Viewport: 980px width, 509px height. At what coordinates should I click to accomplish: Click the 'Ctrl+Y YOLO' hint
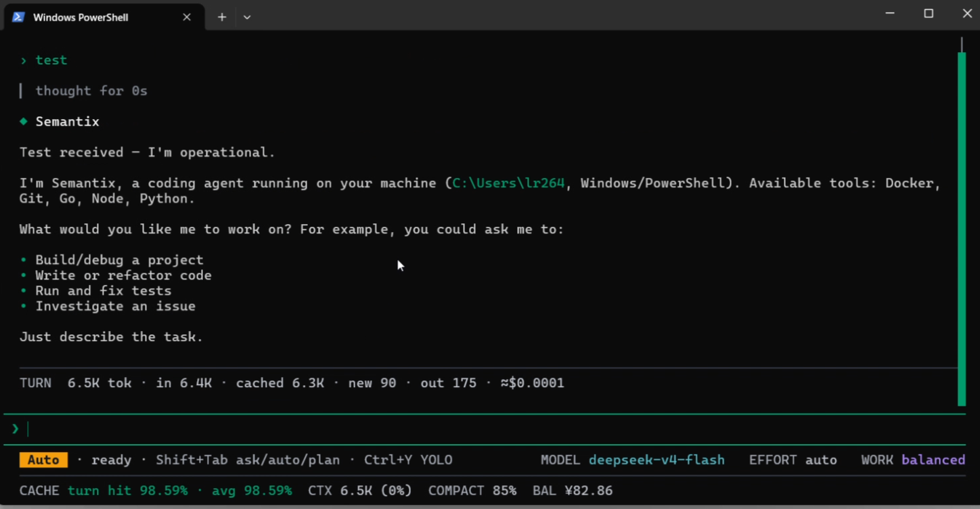click(408, 460)
